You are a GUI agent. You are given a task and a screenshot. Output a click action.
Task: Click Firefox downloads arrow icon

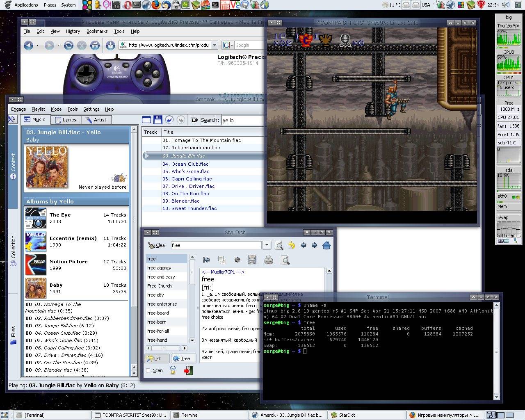click(110, 45)
